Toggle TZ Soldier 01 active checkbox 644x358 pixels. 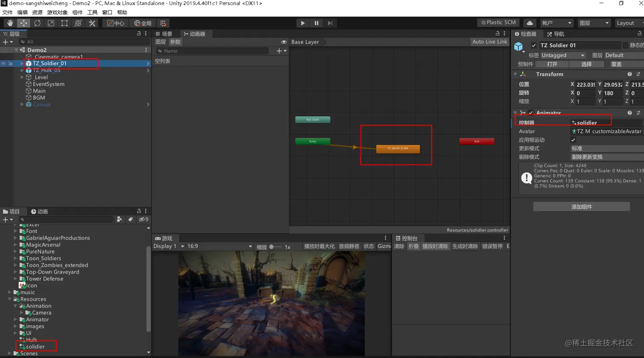(x=534, y=45)
